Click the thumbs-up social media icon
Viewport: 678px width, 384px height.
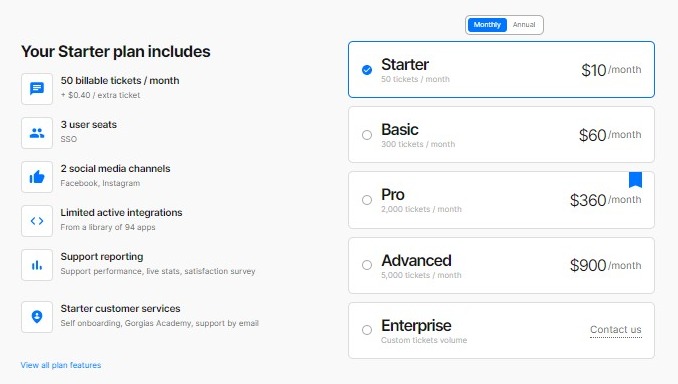(x=37, y=177)
